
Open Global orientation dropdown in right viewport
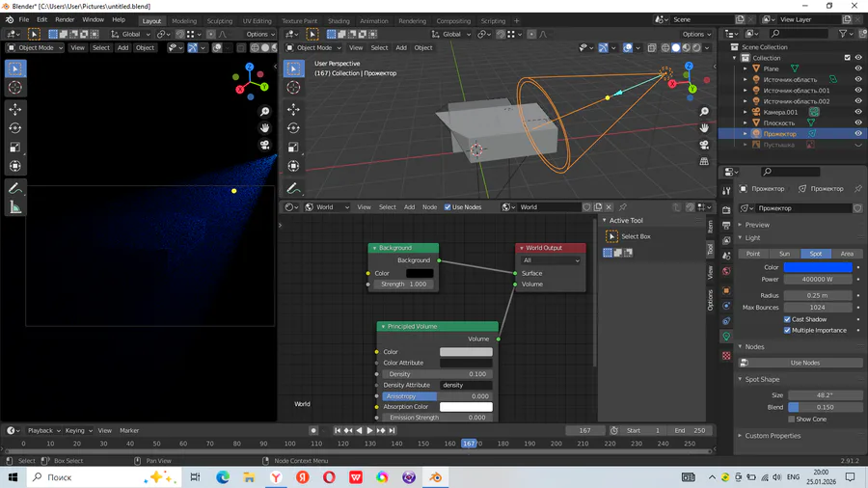click(x=451, y=35)
